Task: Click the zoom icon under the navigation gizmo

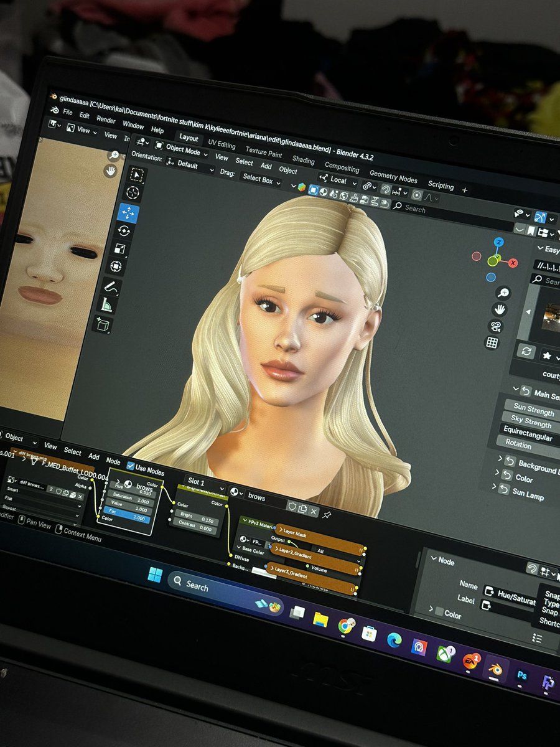Action: (503, 292)
